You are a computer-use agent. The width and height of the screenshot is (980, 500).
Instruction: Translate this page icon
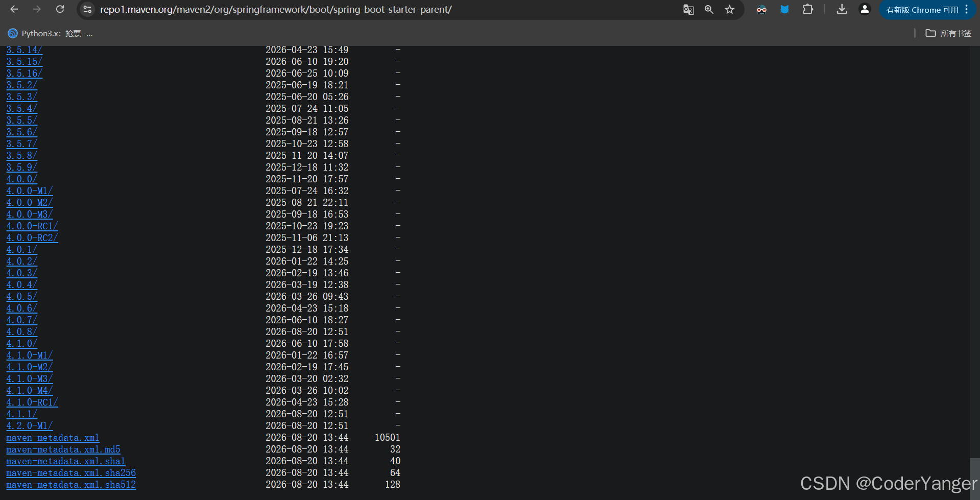click(688, 9)
